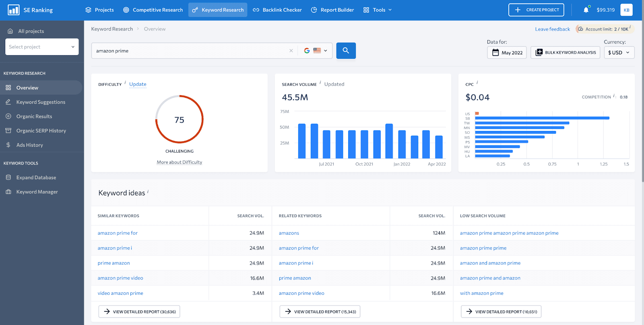Open the 'with amazon prime' keyword link
Image resolution: width=644 pixels, height=325 pixels.
pos(482,293)
